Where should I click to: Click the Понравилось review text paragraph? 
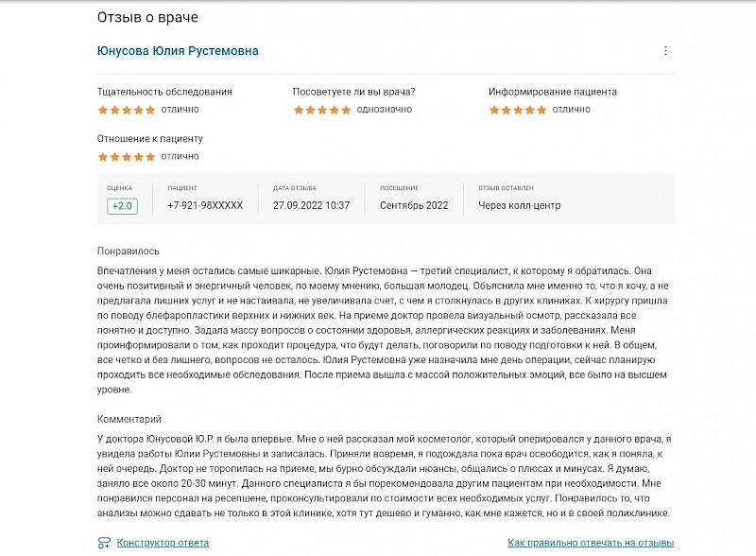click(383, 330)
